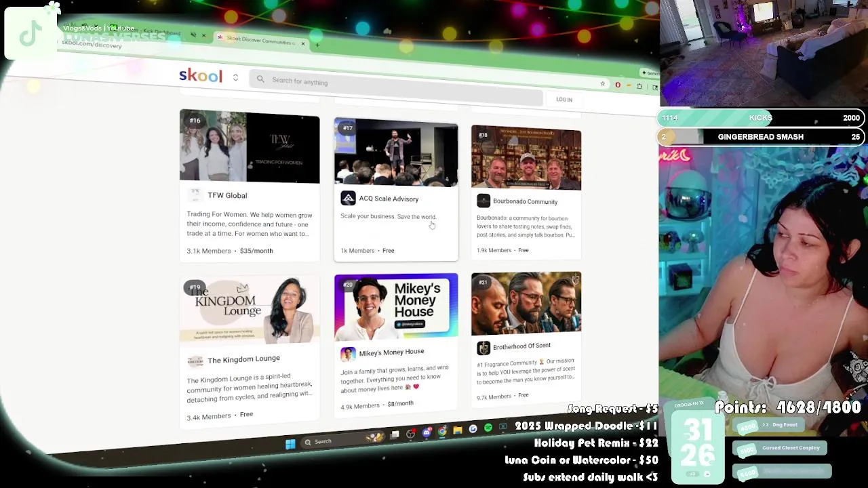Click the ACQ Scale Advisory title
868x488 pixels.
pyautogui.click(x=389, y=199)
